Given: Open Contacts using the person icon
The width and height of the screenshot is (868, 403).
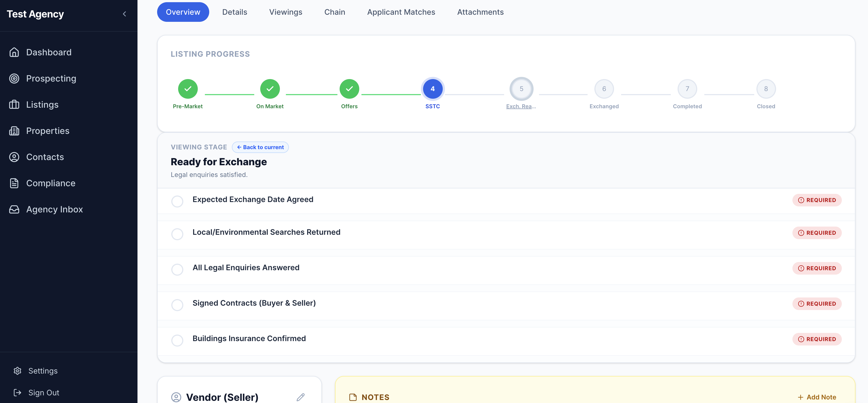Looking at the screenshot, I should pyautogui.click(x=14, y=157).
